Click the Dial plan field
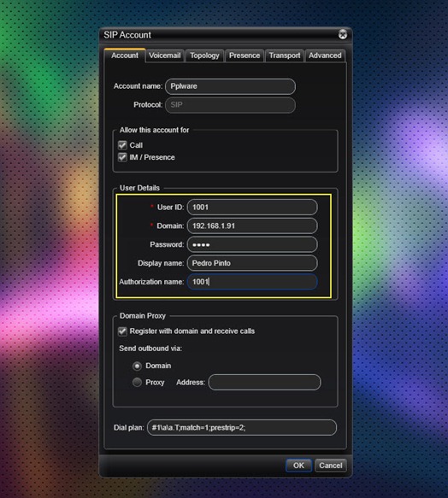448x498 pixels. tap(242, 427)
